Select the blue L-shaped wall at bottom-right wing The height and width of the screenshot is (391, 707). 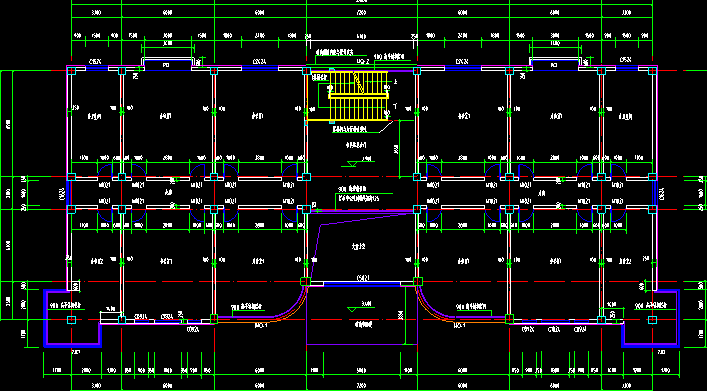coord(650,318)
